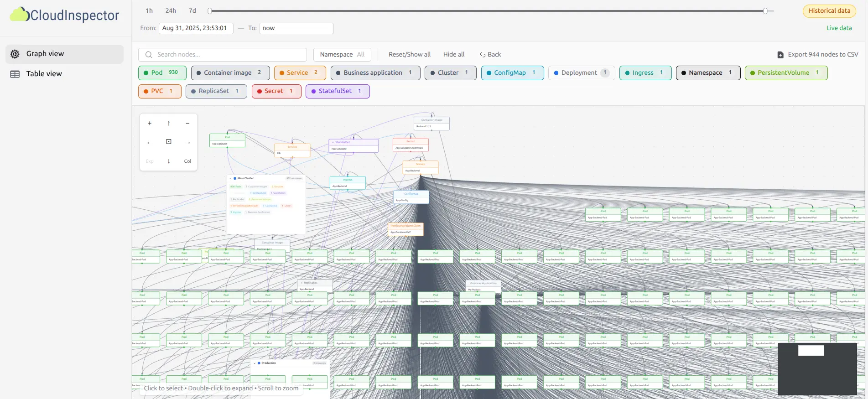Export 944 nodes to CSV

818,55
